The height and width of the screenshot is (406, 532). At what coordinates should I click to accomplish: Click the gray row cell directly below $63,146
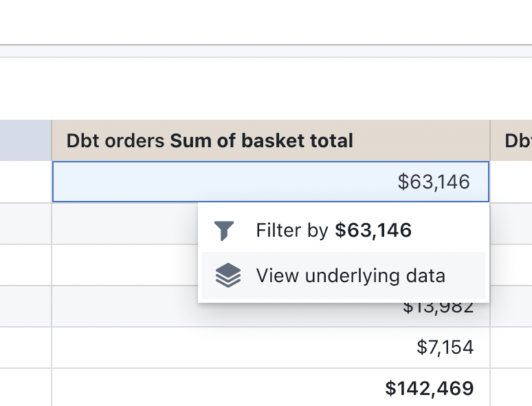coord(124,223)
